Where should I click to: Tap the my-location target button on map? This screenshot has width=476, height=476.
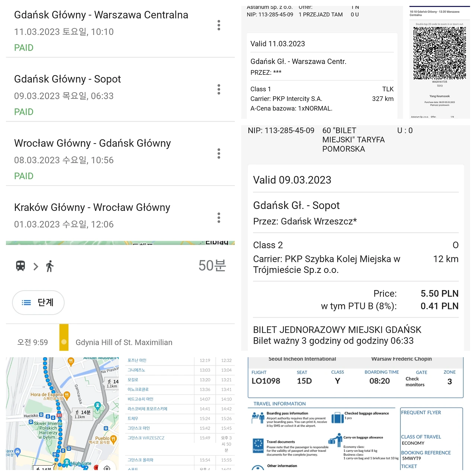pos(107,468)
